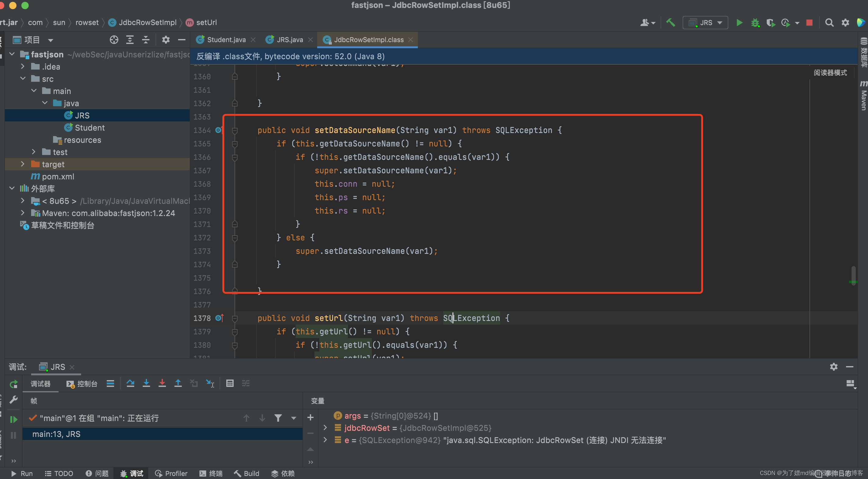Click the user account icon in toolbar

647,23
